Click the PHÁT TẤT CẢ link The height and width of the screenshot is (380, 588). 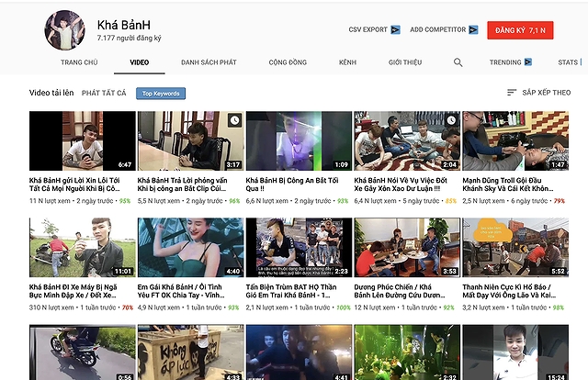103,94
